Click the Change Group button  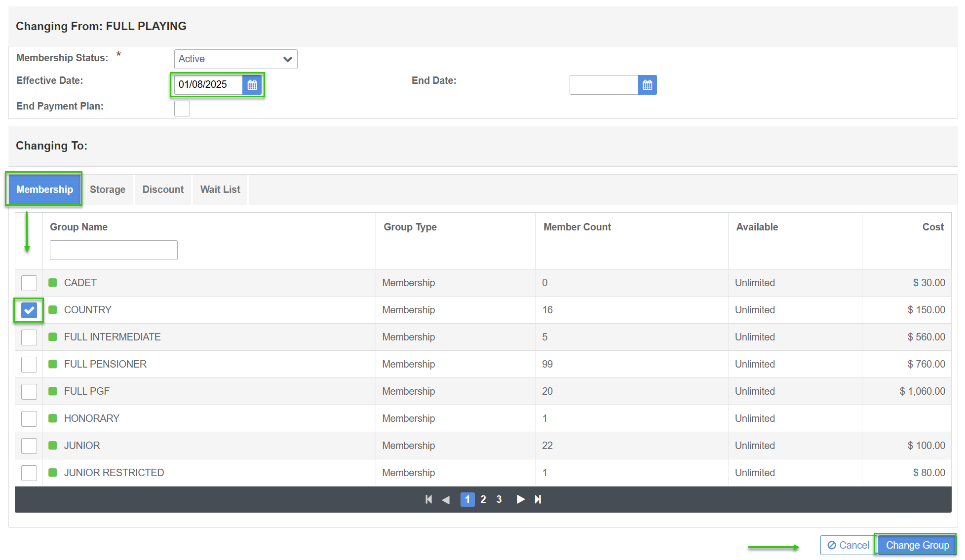click(917, 545)
